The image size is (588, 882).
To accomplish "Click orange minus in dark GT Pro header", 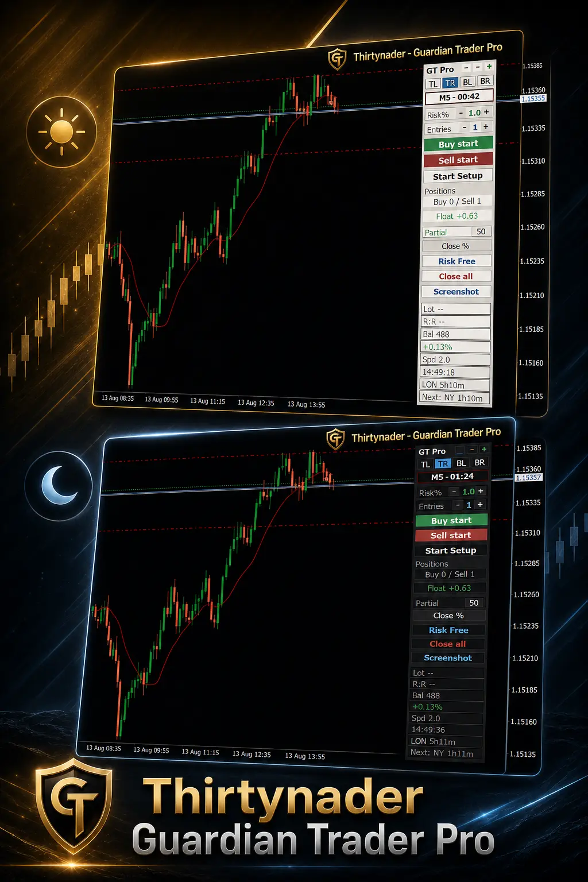I will coord(471,449).
